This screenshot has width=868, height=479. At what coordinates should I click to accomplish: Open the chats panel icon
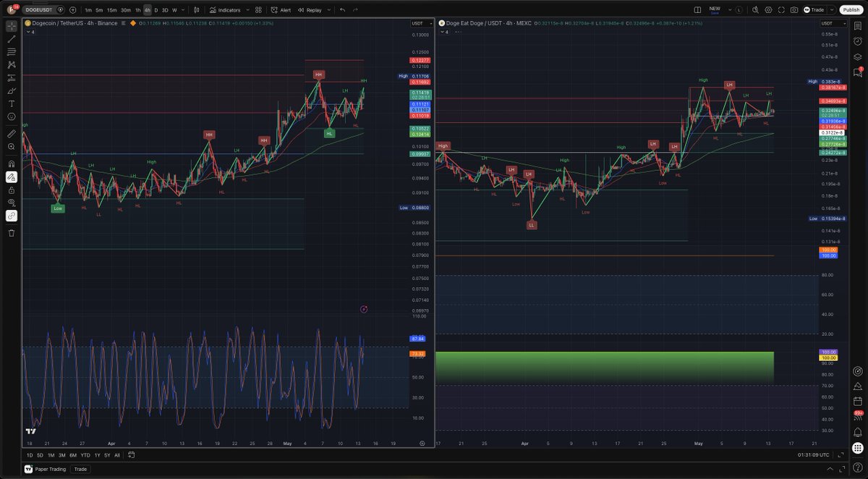coord(857,72)
